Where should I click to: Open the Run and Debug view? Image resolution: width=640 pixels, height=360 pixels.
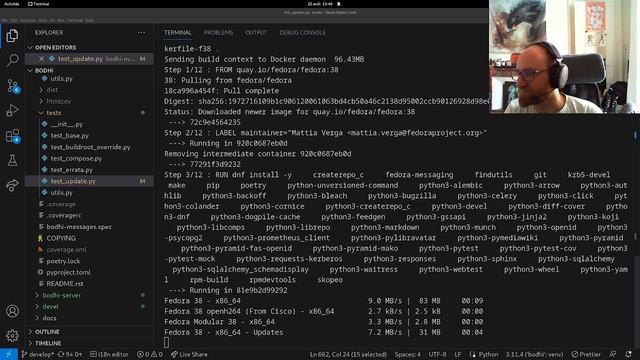[x=12, y=111]
